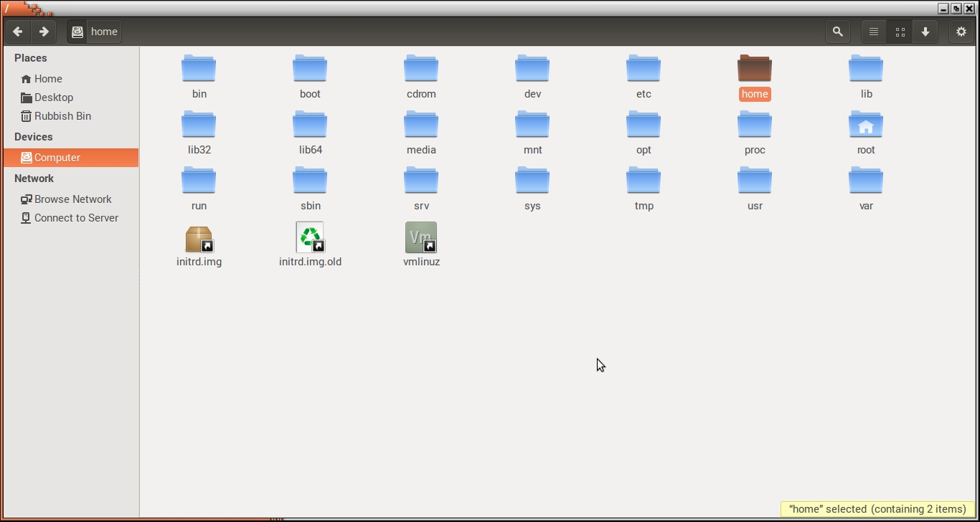This screenshot has height=522, width=980.
Task: Open the gear settings menu
Action: 961,32
